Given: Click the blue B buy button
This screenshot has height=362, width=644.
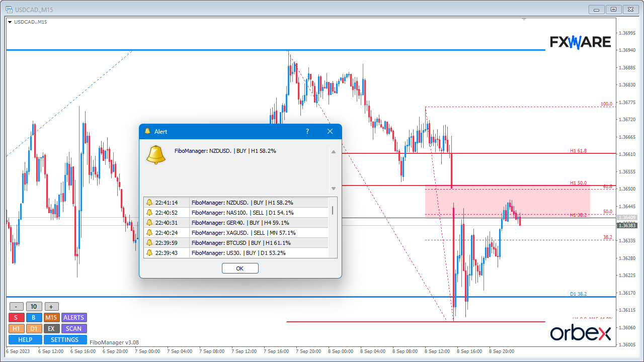Looking at the screenshot, I should pos(34,317).
